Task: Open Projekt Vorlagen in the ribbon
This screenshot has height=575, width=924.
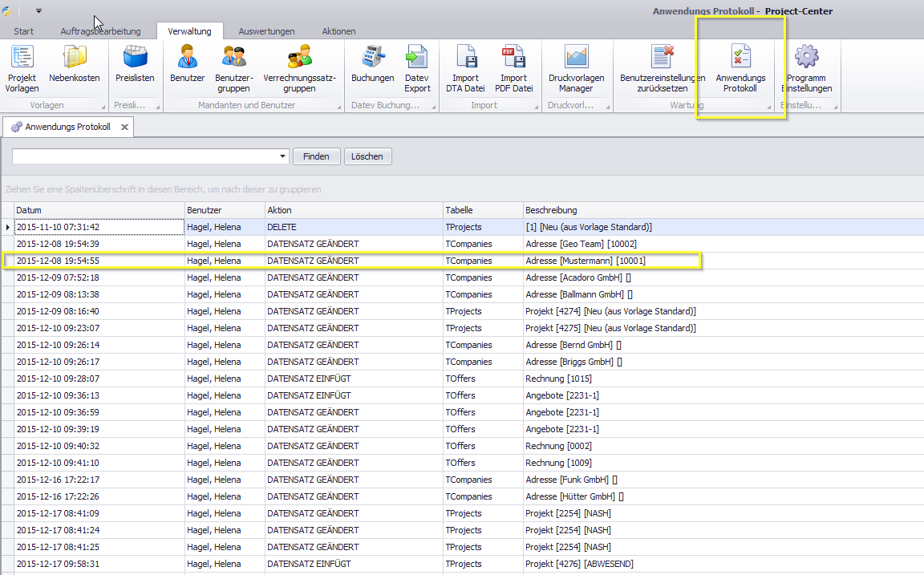Action: coord(22,68)
